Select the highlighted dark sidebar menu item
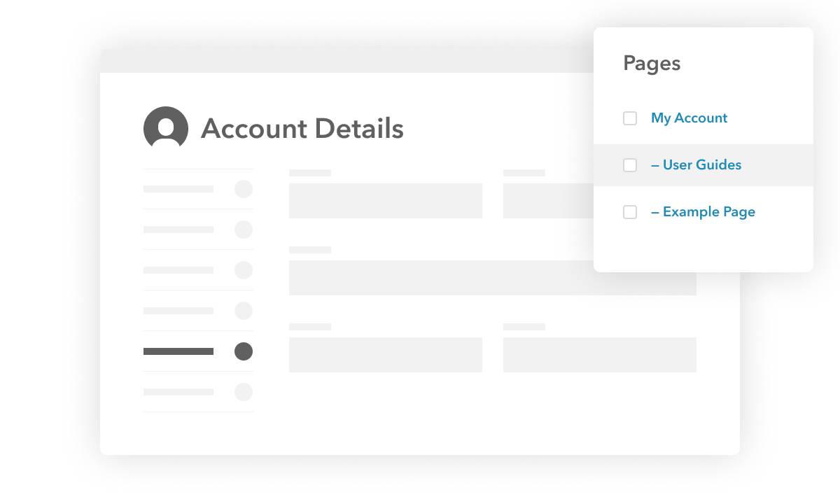Viewport: 840px width, 504px height. [x=178, y=351]
